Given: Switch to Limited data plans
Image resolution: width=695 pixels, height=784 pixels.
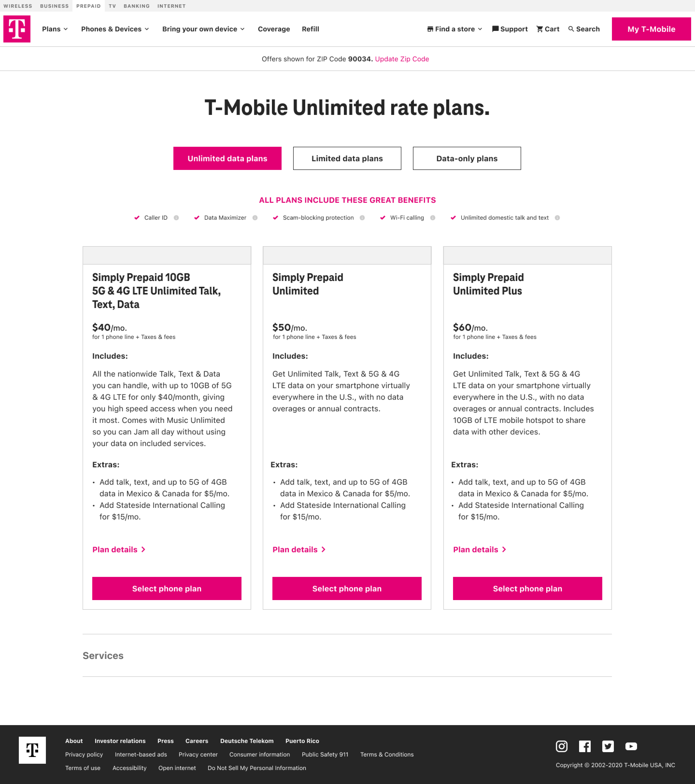Looking at the screenshot, I should tap(347, 158).
